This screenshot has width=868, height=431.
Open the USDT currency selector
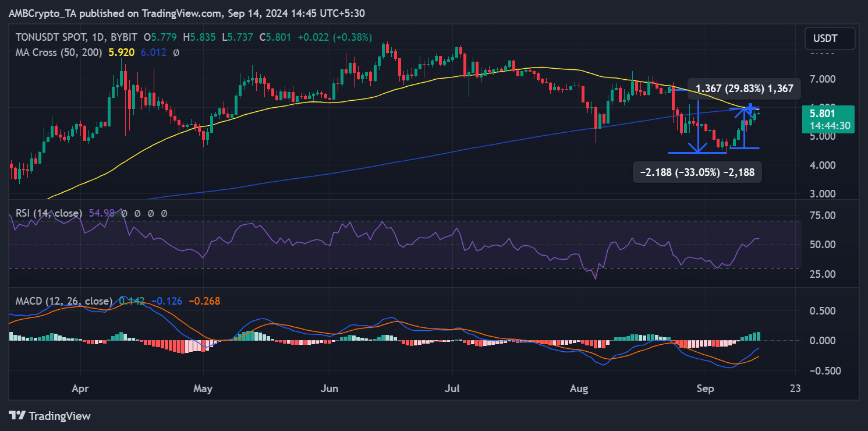(830, 38)
